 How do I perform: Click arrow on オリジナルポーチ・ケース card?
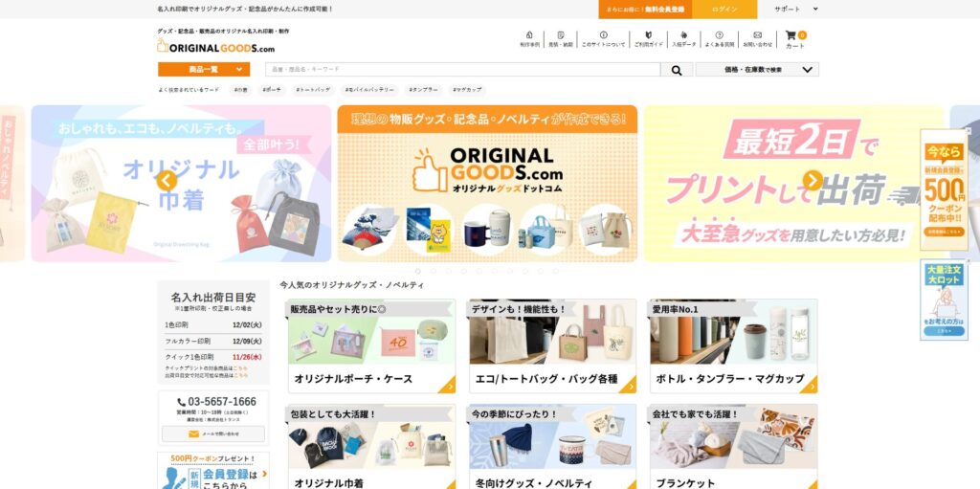(x=447, y=386)
